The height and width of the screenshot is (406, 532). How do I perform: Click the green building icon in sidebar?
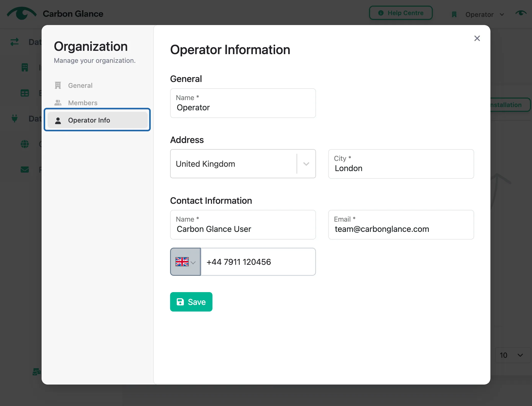[x=25, y=67]
